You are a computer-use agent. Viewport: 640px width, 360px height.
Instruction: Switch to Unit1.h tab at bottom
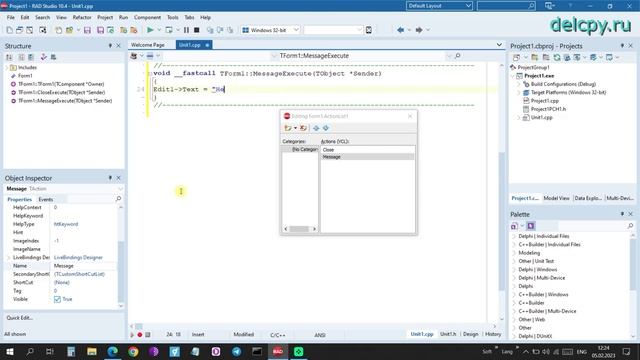pos(448,334)
